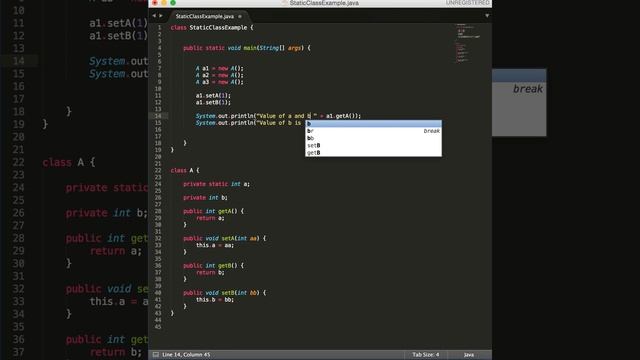This screenshot has width=640, height=360.
Task: Choose the 'setB' autocomplete suggestion
Action: tap(373, 145)
